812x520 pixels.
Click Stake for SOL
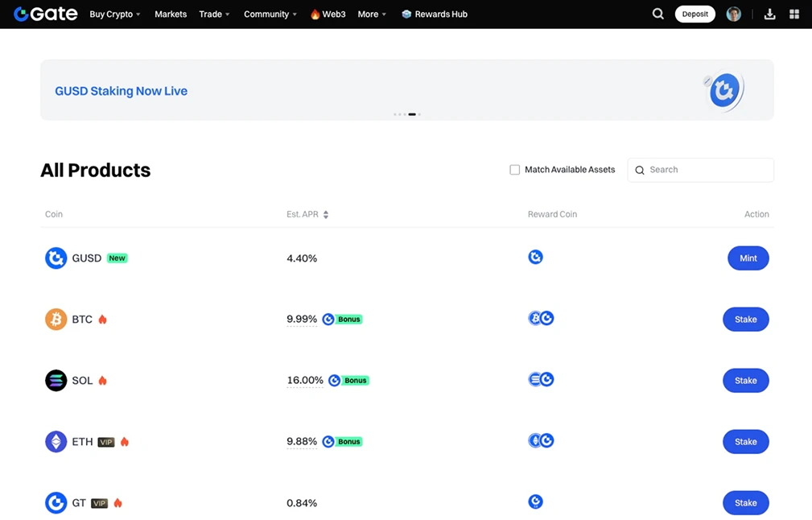coord(746,380)
